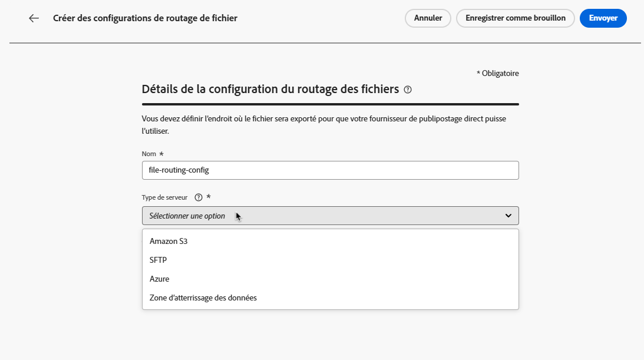Collapse the dropdown using its chevron arrow
The width and height of the screenshot is (644, 360).
508,216
